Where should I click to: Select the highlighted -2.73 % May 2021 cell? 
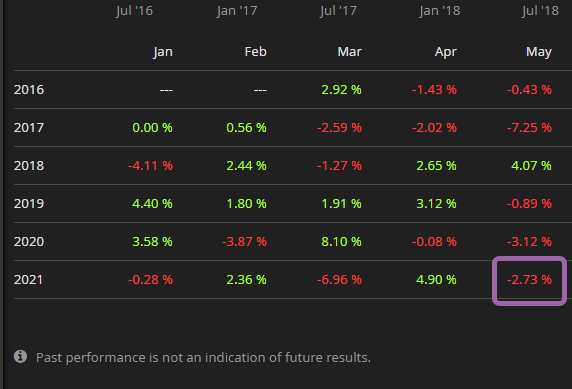[x=529, y=280]
